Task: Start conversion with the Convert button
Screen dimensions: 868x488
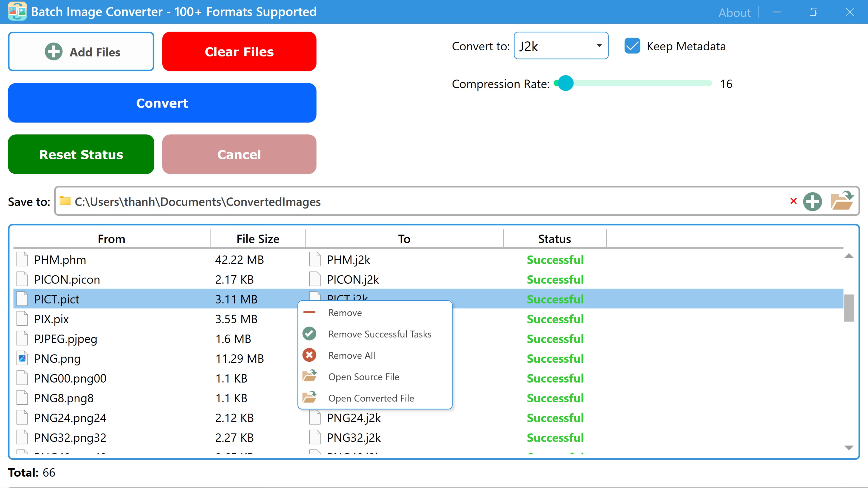Action: coord(162,103)
